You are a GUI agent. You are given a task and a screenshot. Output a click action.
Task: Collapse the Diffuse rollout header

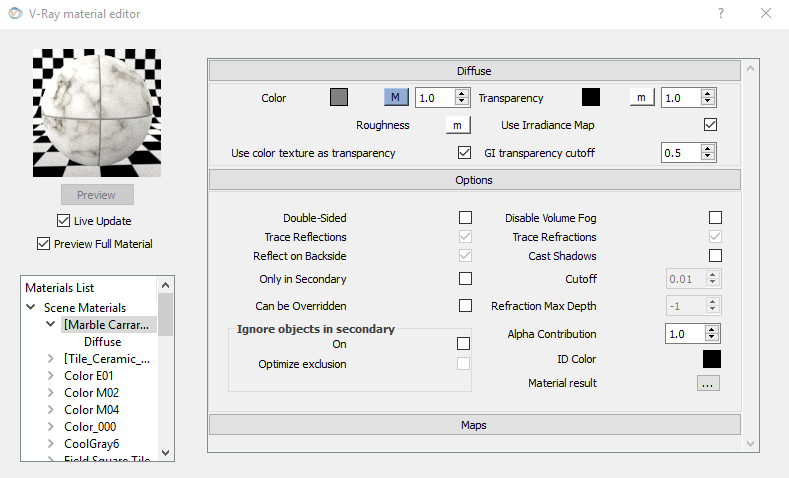474,71
